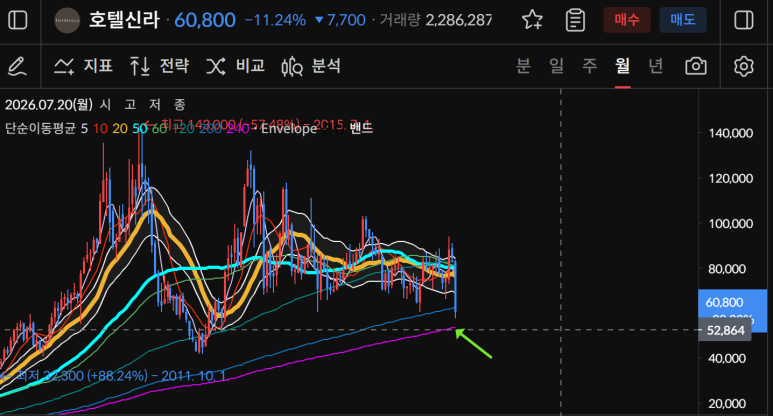Toggle the 200-period moving average
This screenshot has height=416, width=773.
point(211,129)
